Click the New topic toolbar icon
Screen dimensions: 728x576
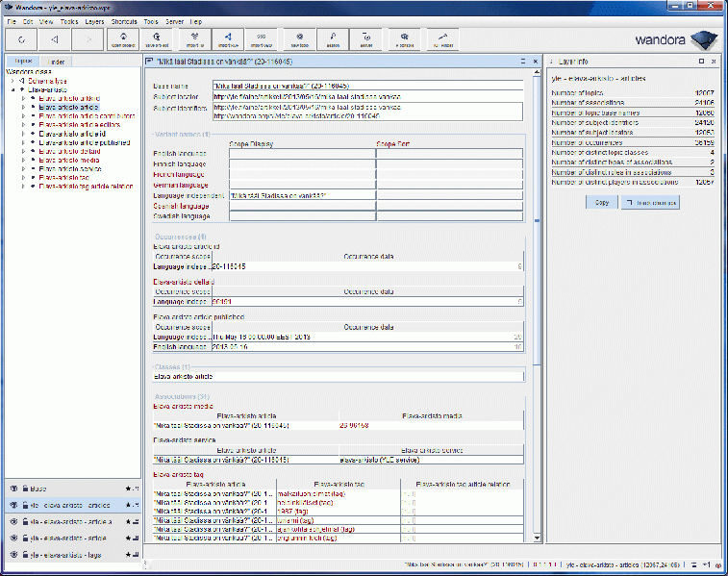tap(300, 39)
